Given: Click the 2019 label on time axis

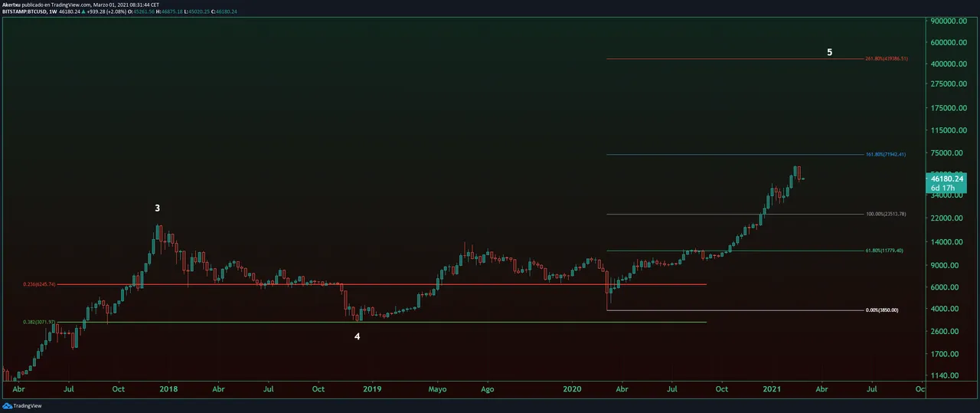Looking at the screenshot, I should click(x=371, y=389).
